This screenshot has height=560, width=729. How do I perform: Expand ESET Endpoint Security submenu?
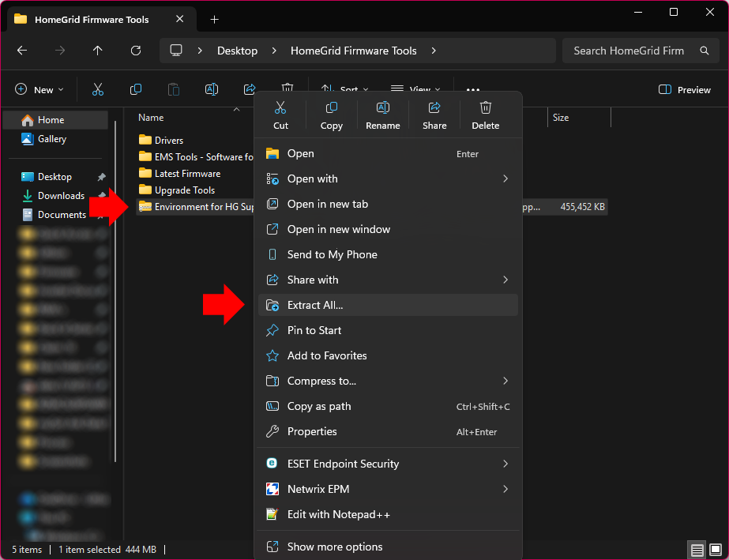388,464
